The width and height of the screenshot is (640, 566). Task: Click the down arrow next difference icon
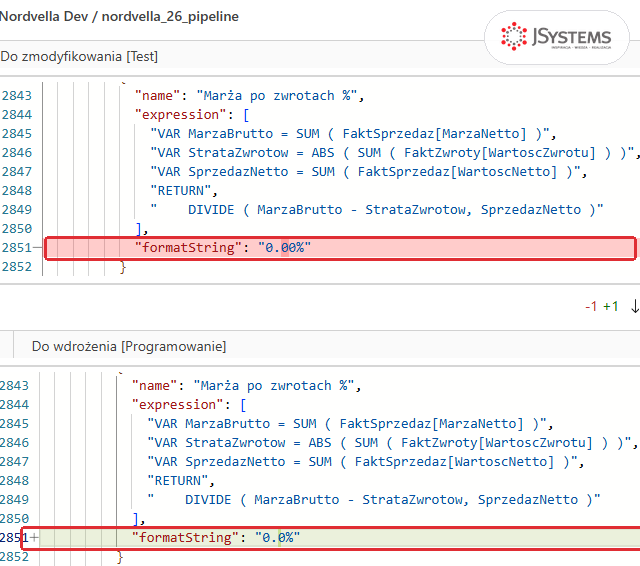tap(635, 306)
